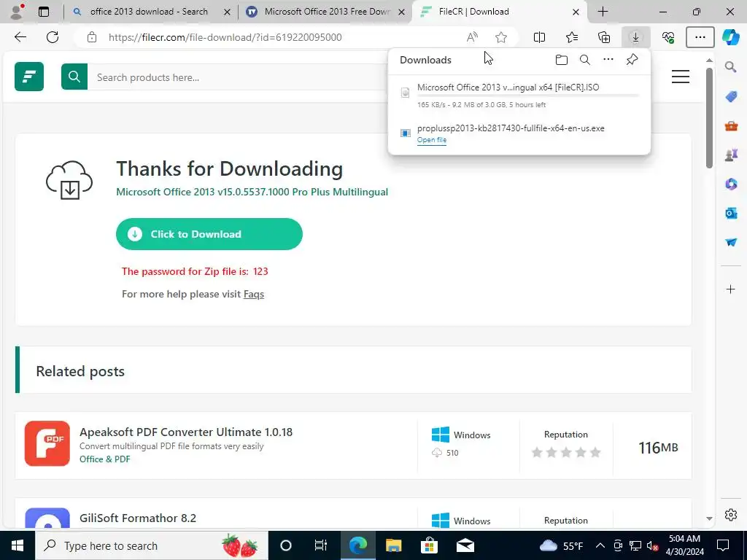Open the Favorites list icon

point(572,37)
